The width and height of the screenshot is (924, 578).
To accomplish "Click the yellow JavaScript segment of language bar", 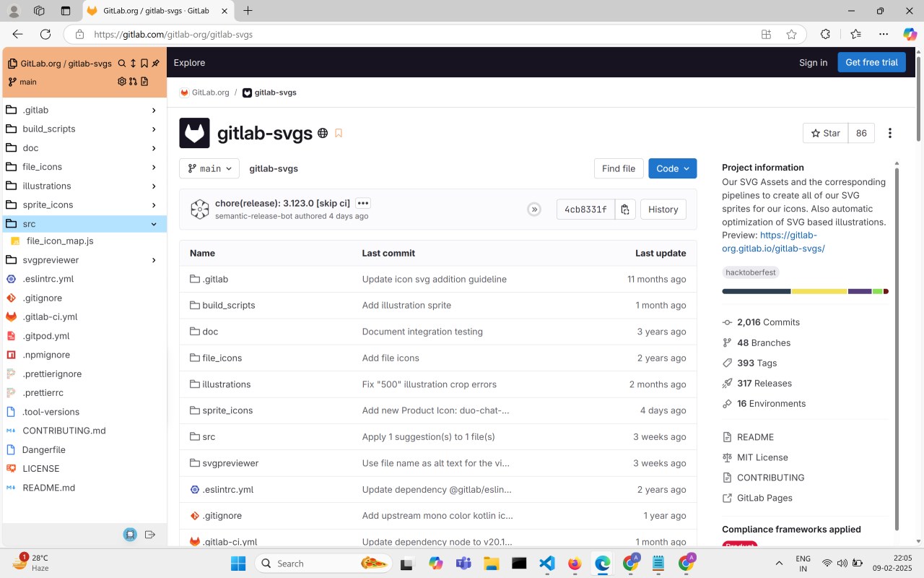I will click(x=819, y=291).
